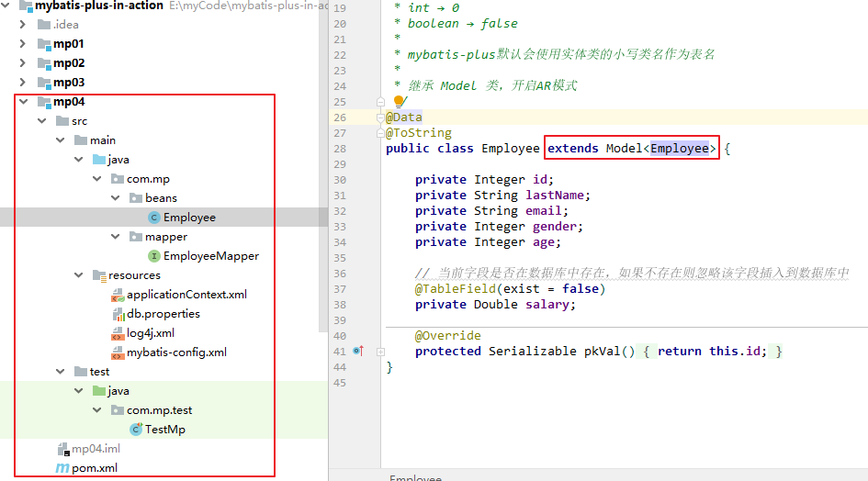Collapse the com.mp.test package

[x=96, y=410]
